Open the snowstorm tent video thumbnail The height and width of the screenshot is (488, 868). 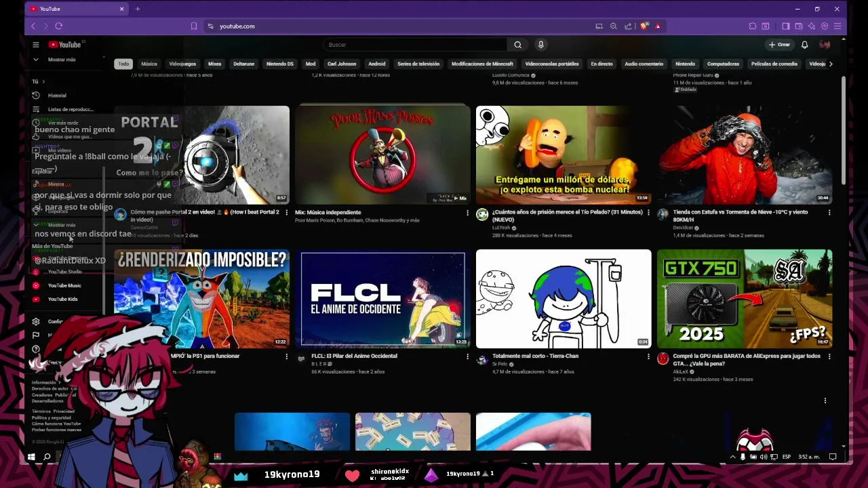point(745,155)
